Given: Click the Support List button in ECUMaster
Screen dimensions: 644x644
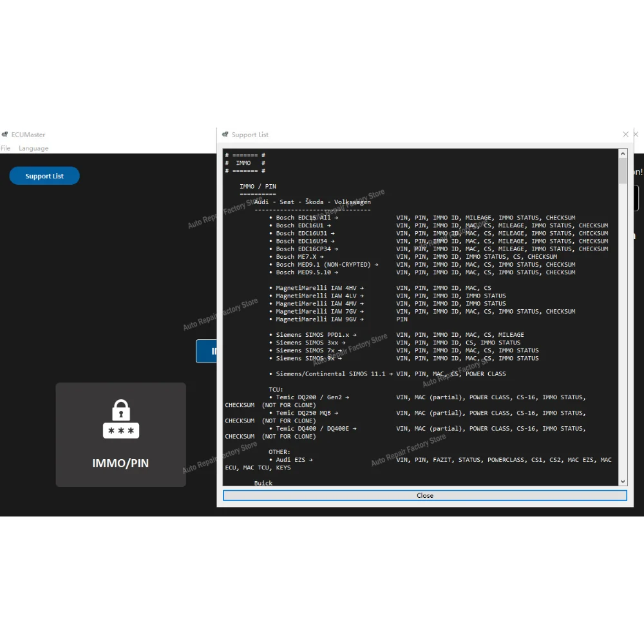Looking at the screenshot, I should pyautogui.click(x=44, y=176).
